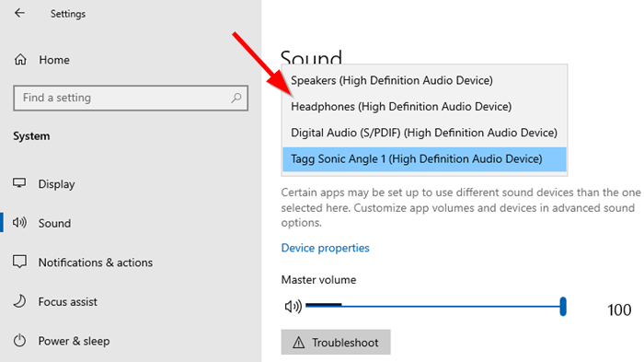Viewport: 644px width, 362px height.
Task: Click the Display monitor icon
Action: (19, 183)
